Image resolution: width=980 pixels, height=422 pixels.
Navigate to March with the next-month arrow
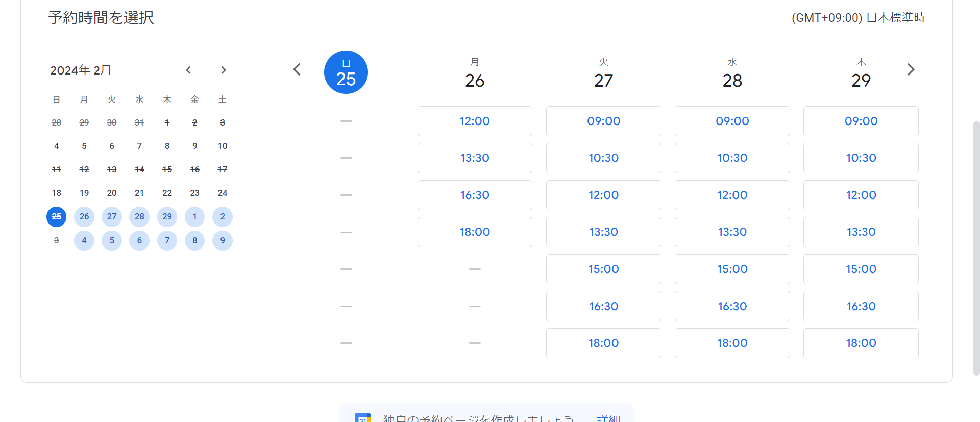tap(223, 70)
